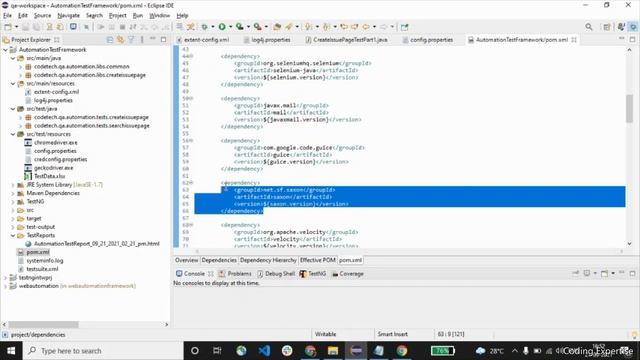This screenshot has width=640, height=360.
Task: Open the Project Explorer view menu
Action: 142,40
